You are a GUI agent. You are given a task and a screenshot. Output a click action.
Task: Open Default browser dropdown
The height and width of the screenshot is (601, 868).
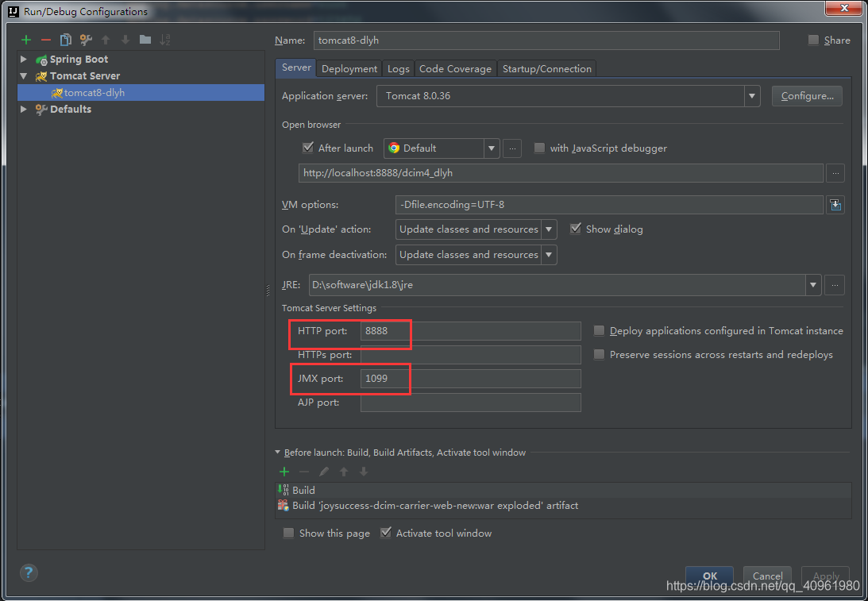pos(491,148)
